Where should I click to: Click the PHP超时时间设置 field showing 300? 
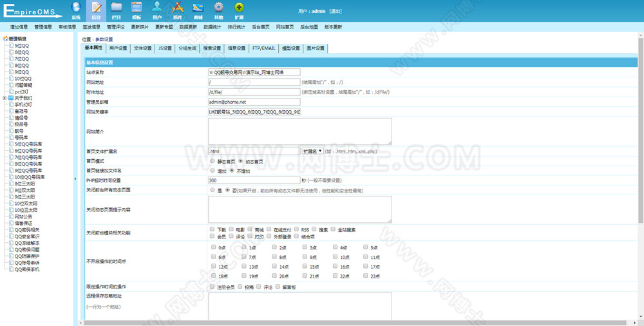coord(254,180)
